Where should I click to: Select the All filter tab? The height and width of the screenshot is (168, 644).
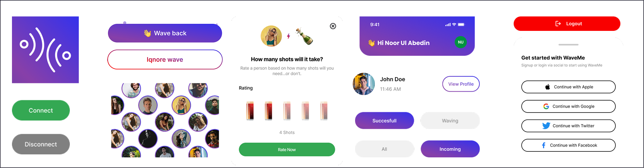(384, 149)
